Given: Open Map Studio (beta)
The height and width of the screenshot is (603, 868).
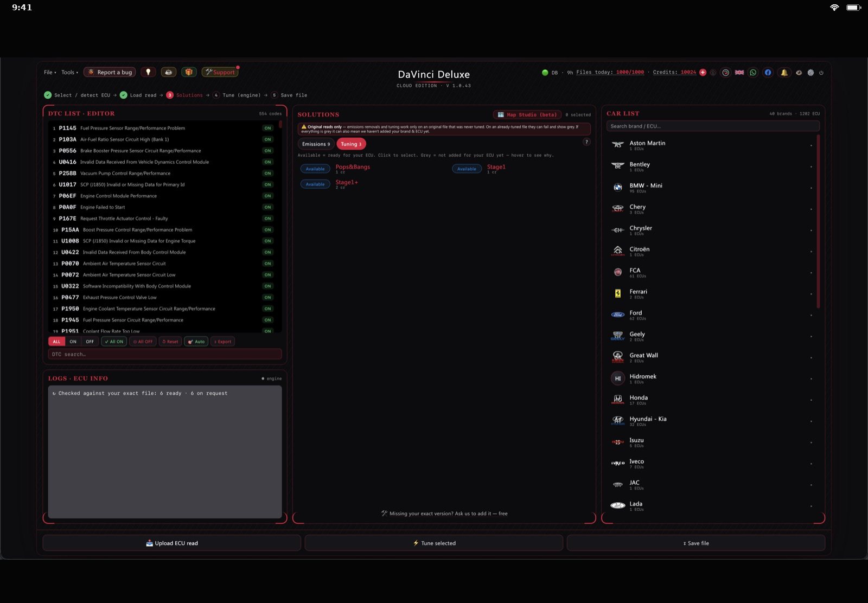Looking at the screenshot, I should click(527, 114).
